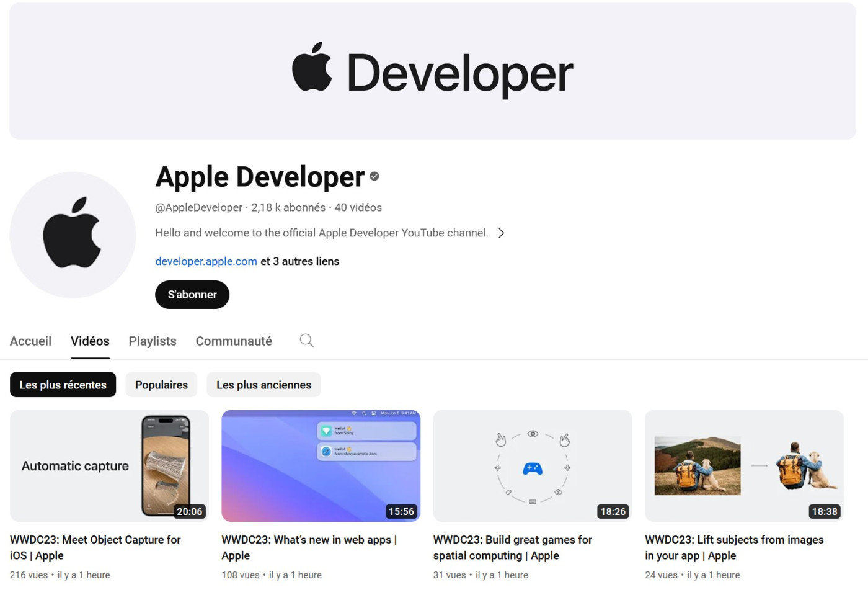
Task: Open the Lift subjects video thumbnail
Action: click(744, 465)
